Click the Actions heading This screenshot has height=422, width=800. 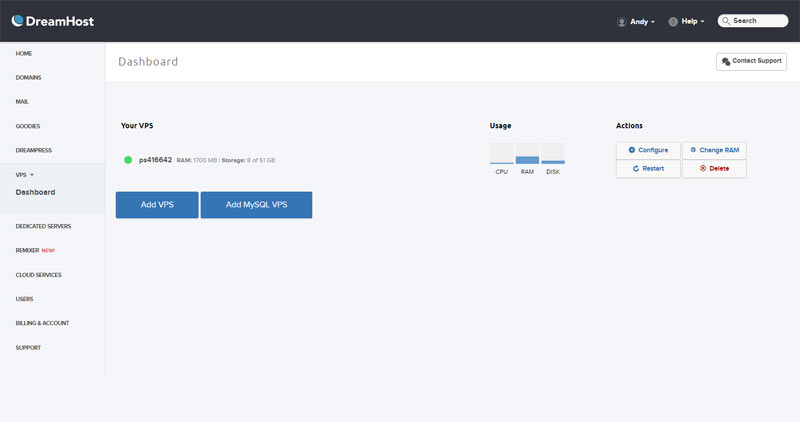[x=629, y=126]
